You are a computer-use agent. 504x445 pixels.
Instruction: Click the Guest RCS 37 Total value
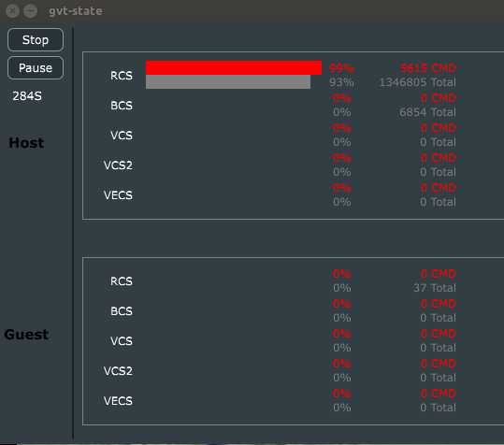pyautogui.click(x=435, y=288)
